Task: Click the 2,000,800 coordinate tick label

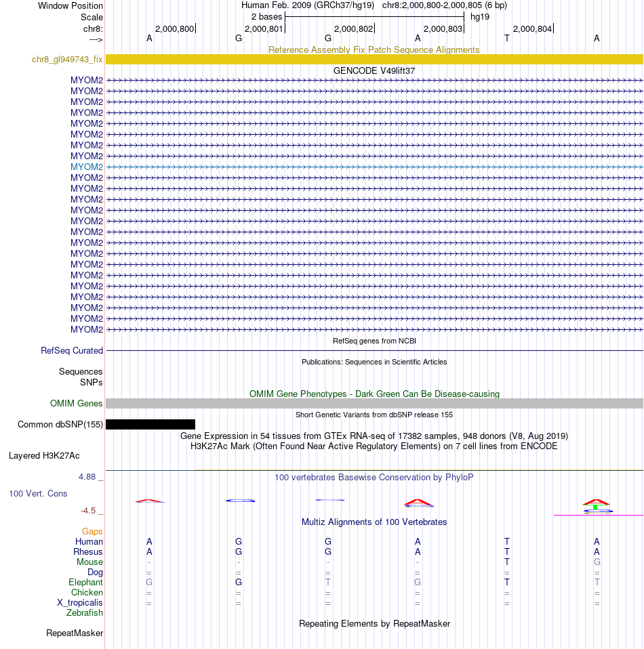Action: (174, 29)
